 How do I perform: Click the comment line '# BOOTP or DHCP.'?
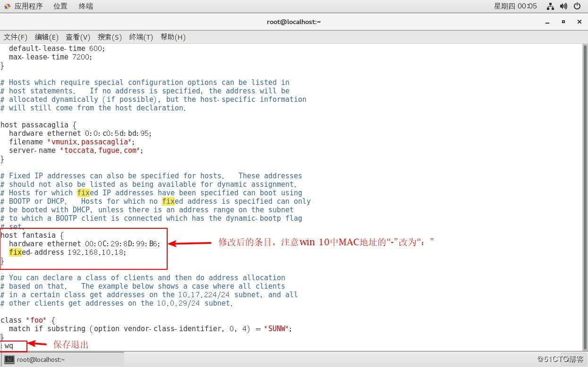coord(155,201)
